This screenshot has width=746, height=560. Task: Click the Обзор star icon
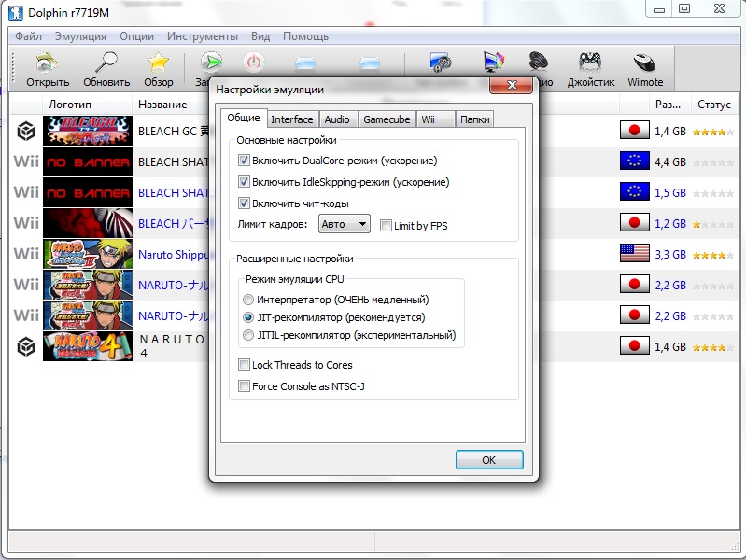[158, 63]
